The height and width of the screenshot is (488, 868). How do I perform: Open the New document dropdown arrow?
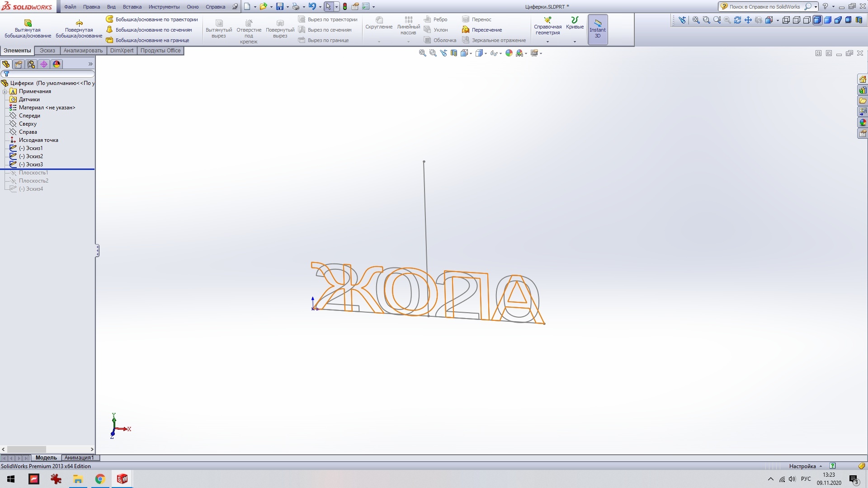pyautogui.click(x=255, y=7)
